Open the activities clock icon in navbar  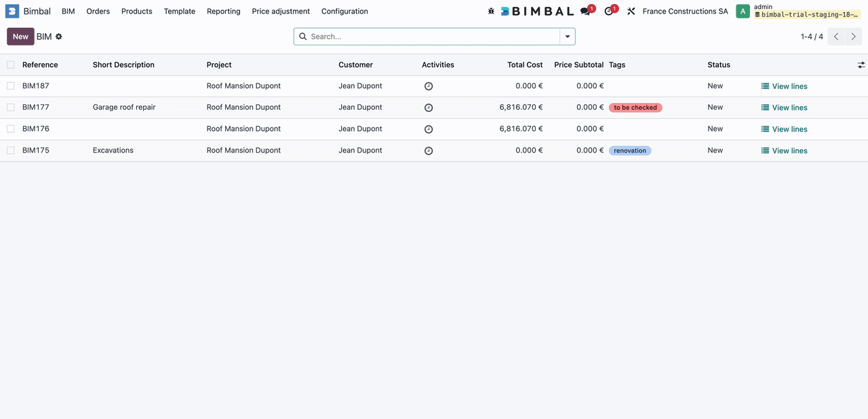point(609,12)
